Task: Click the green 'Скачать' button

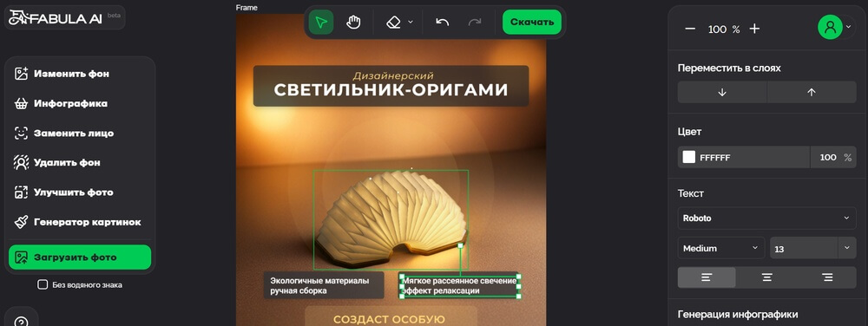Action: [x=531, y=22]
